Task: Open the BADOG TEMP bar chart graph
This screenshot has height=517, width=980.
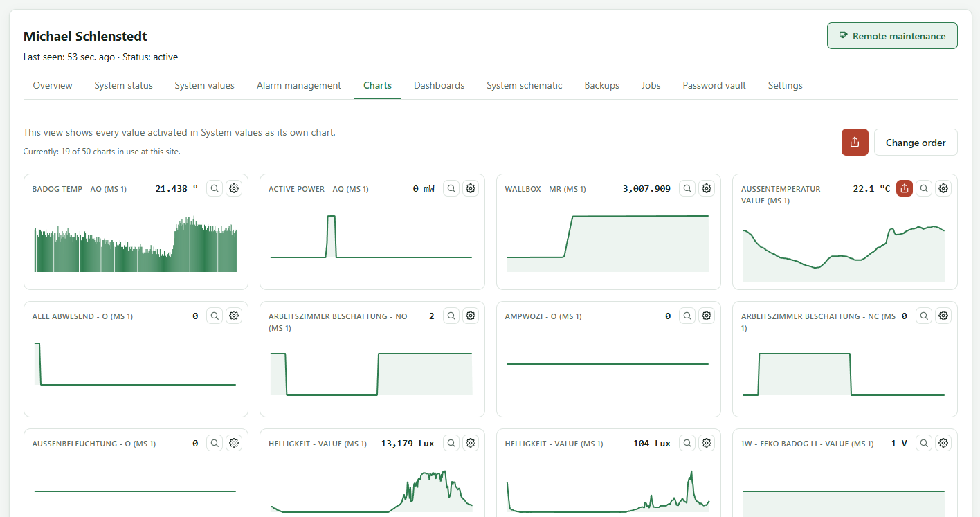Action: click(136, 244)
